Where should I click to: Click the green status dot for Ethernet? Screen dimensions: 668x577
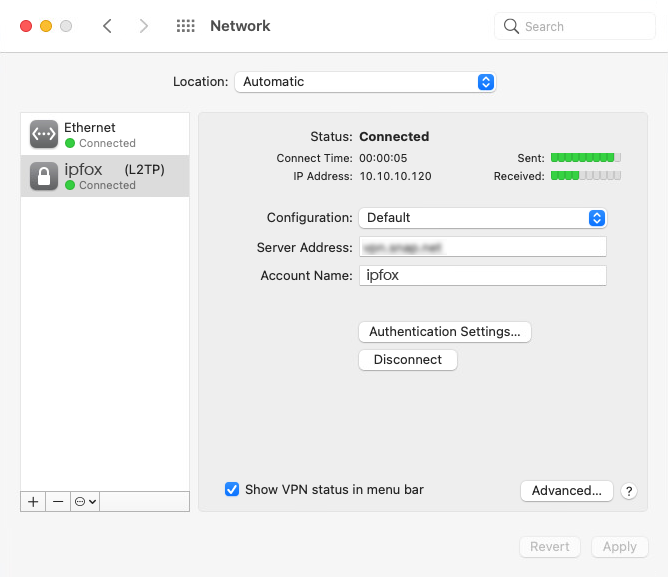[x=70, y=143]
